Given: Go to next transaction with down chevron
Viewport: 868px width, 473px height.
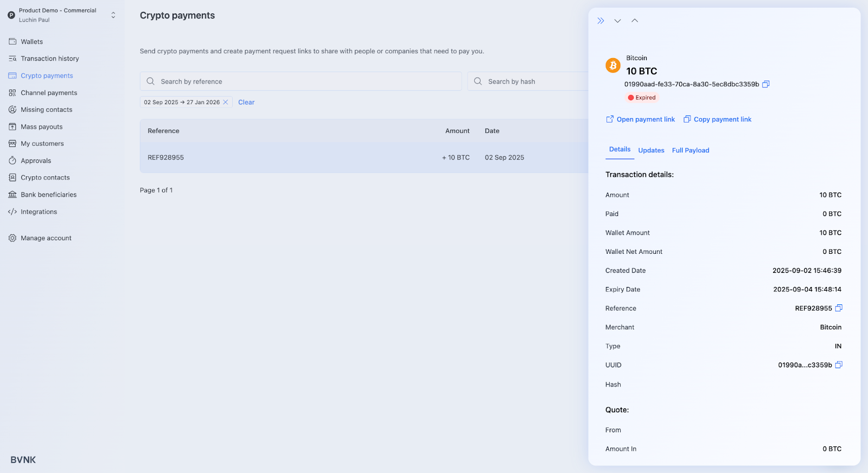Looking at the screenshot, I should [x=617, y=21].
